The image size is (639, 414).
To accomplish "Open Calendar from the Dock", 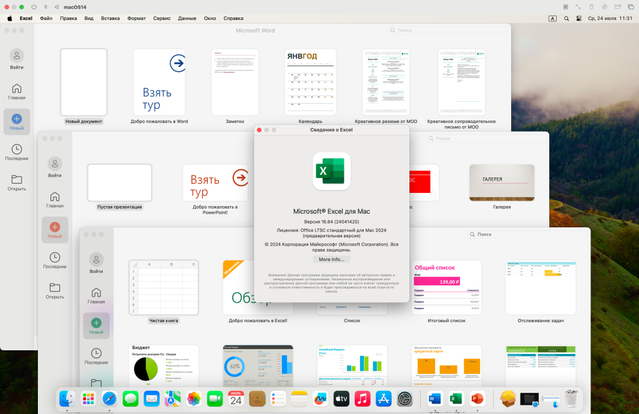I will [236, 399].
